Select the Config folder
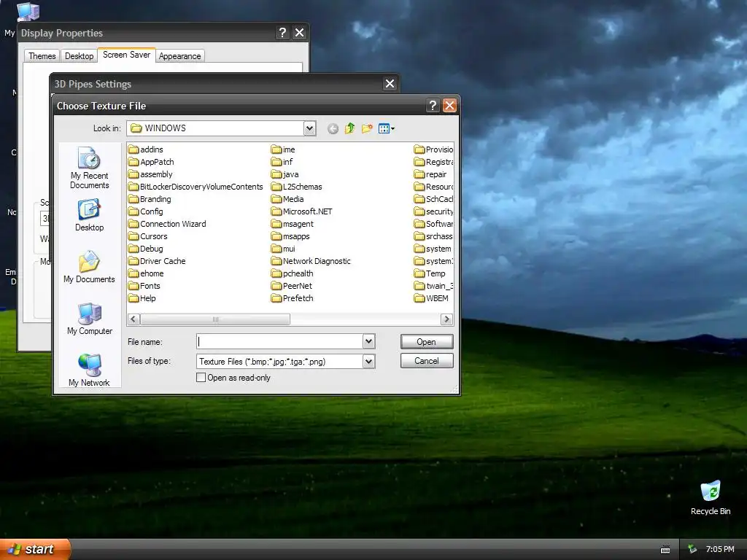Image resolution: width=747 pixels, height=560 pixels. pyautogui.click(x=146, y=211)
